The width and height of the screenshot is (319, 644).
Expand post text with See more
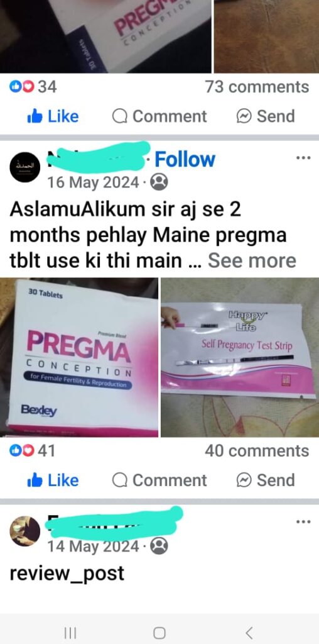[x=252, y=260]
